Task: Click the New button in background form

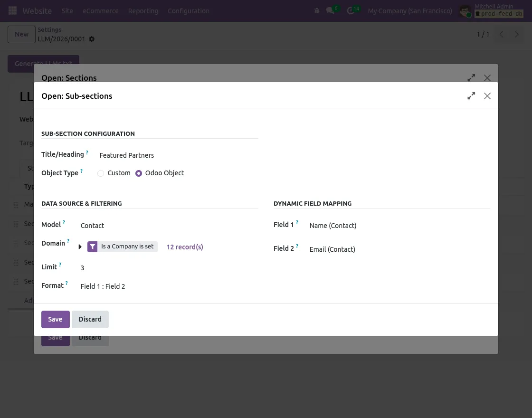Action: pos(21,34)
